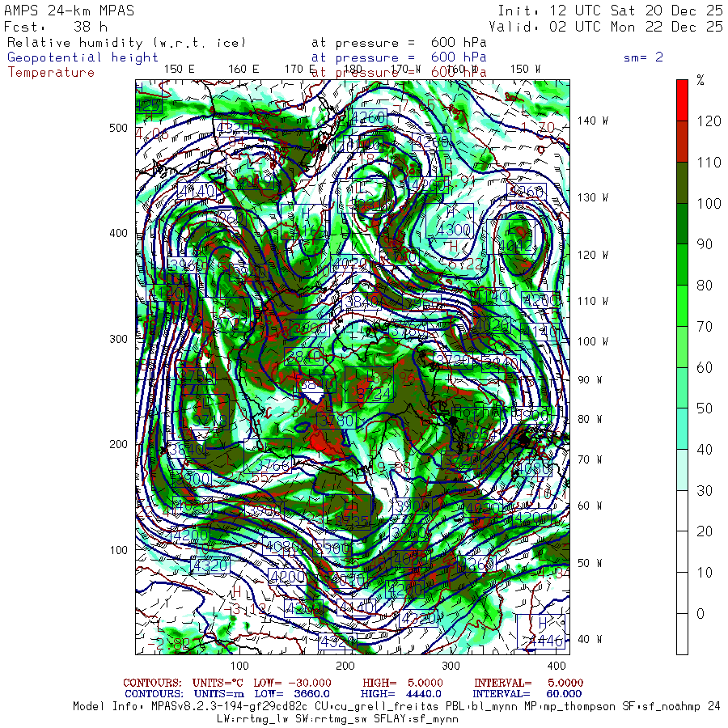Click the left axis tick label '300'

pos(118,339)
